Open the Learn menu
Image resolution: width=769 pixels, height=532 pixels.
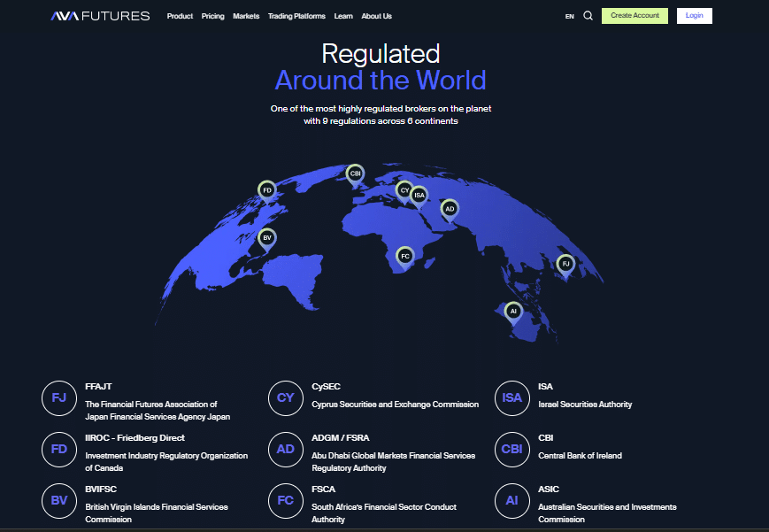coord(343,16)
